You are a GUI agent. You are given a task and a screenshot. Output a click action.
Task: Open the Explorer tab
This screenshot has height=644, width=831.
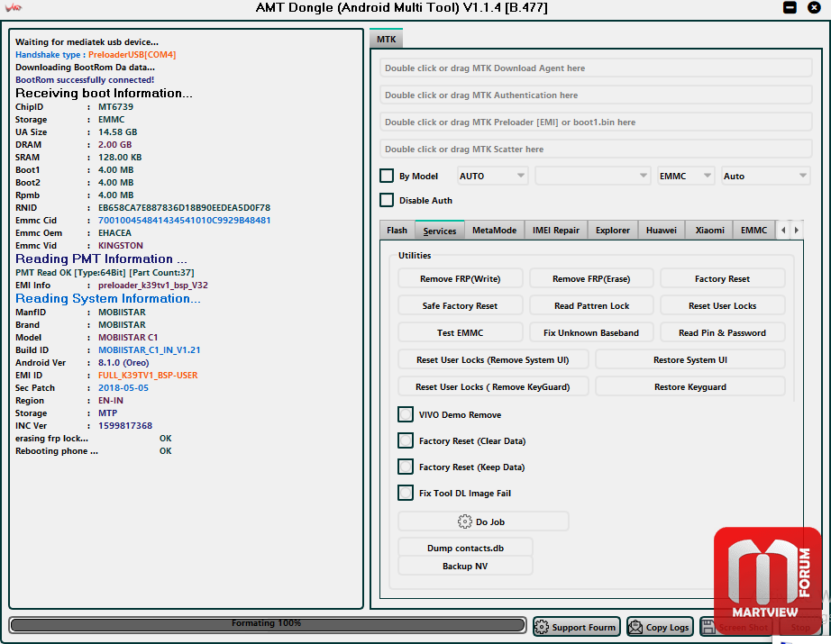[x=613, y=231]
